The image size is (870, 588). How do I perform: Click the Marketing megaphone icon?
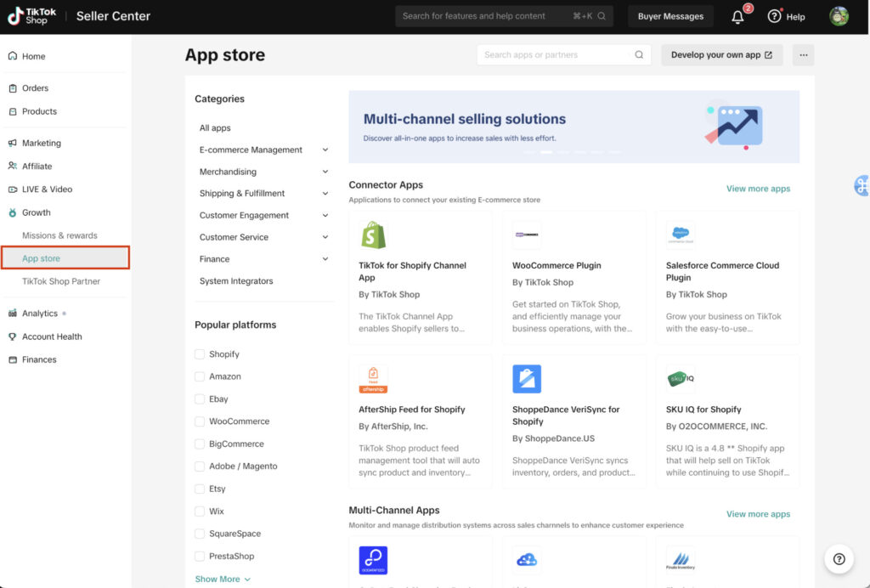[12, 143]
